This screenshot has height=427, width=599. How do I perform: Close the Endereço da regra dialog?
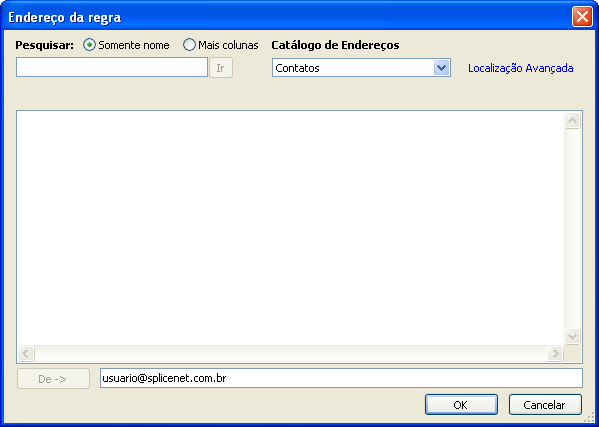click(582, 17)
